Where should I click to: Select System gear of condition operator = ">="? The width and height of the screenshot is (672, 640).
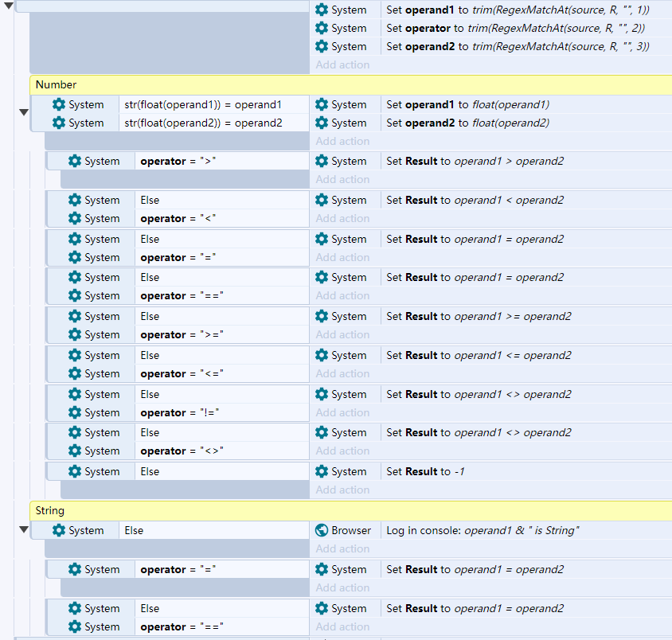pos(75,334)
